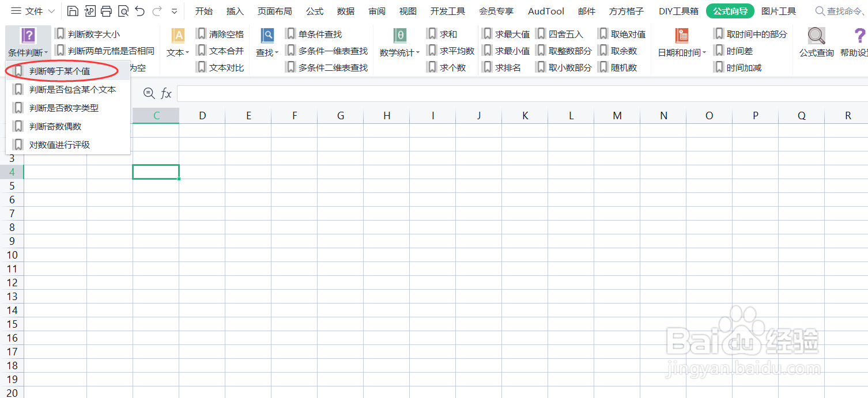Image resolution: width=868 pixels, height=398 pixels.
Task: Expand the 文本 dropdown button
Action: [x=178, y=42]
